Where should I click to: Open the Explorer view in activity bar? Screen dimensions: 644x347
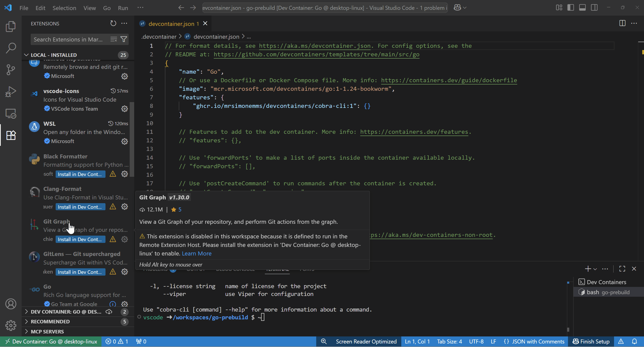point(11,26)
